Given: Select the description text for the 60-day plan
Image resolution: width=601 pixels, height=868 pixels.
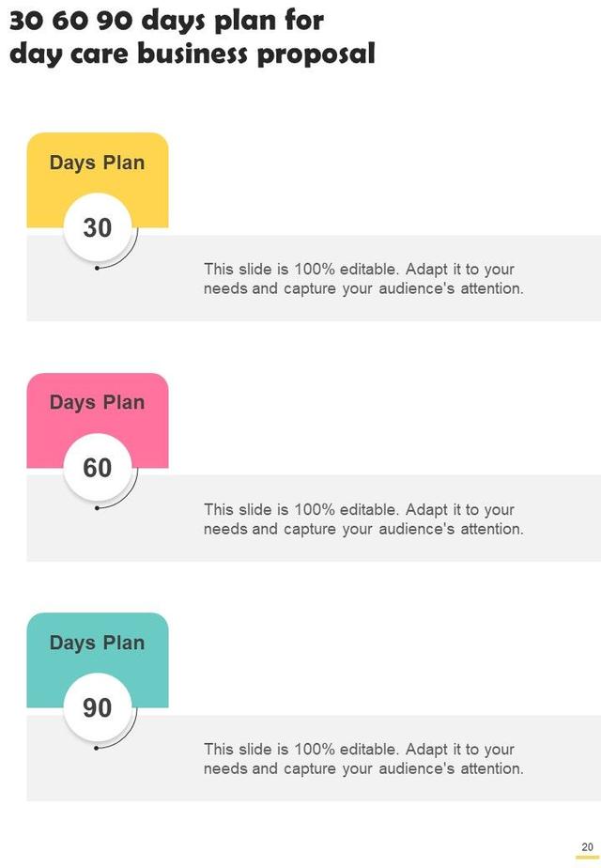Looking at the screenshot, I should pos(363,519).
